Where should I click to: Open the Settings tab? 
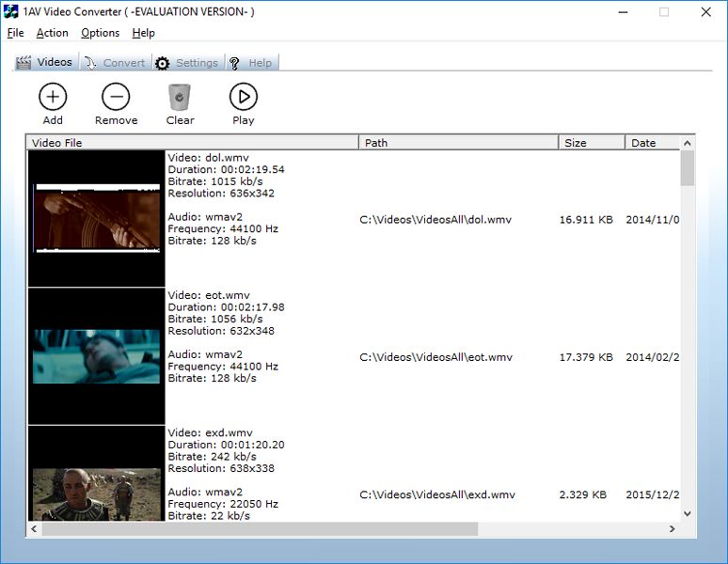[x=187, y=63]
